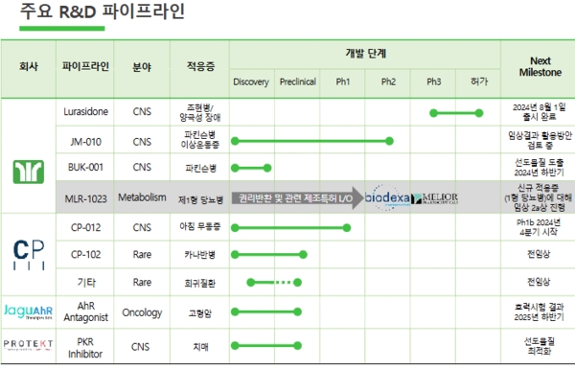Click the Lurasidone progress bar end dot
Image resolution: width=575 pixels, height=392 pixels.
pos(479,113)
